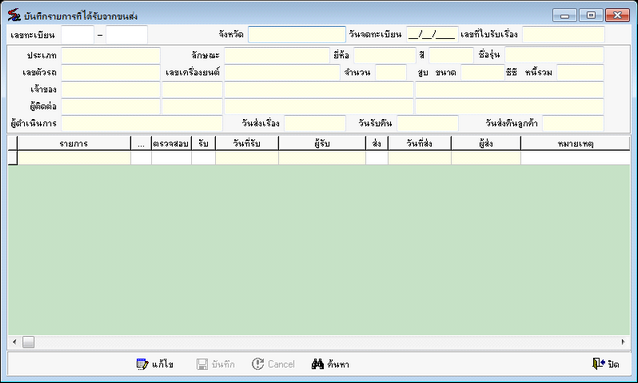Maximize the window
Viewport: 638px width, 383px height.
click(x=591, y=15)
